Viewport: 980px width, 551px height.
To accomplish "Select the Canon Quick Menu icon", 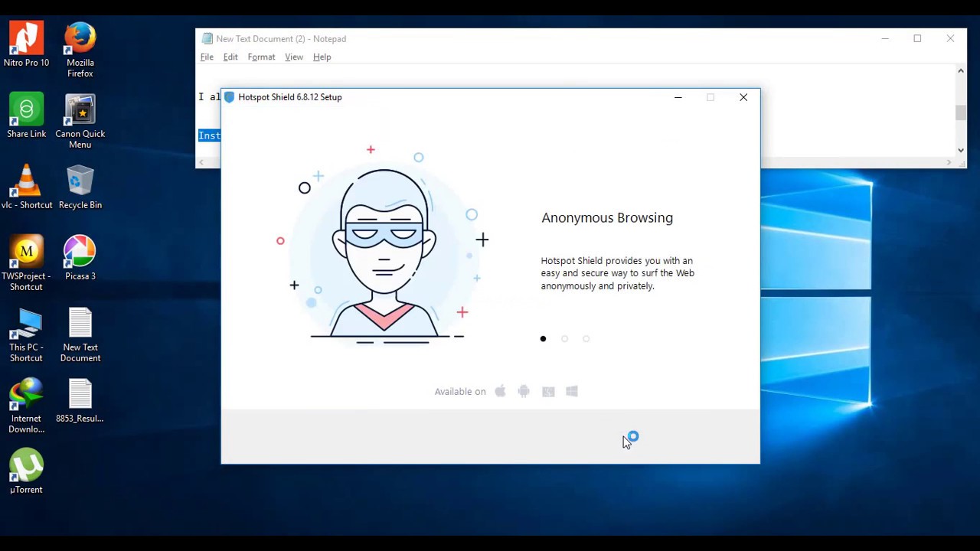I will coord(80,121).
